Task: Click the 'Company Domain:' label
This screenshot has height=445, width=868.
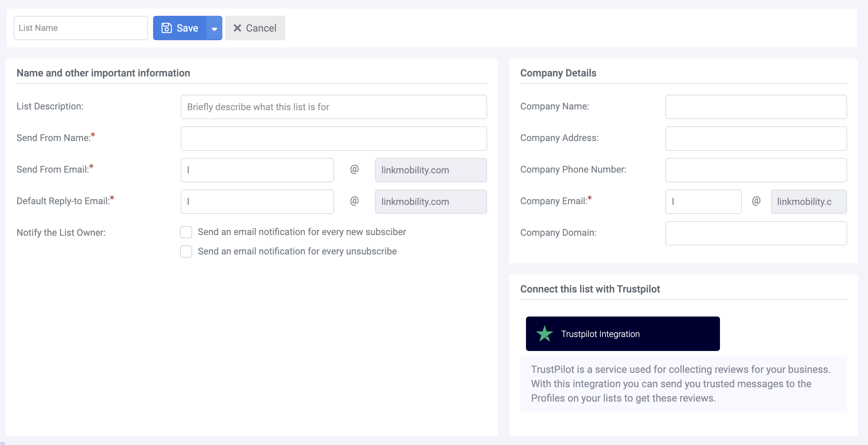Action: point(558,233)
